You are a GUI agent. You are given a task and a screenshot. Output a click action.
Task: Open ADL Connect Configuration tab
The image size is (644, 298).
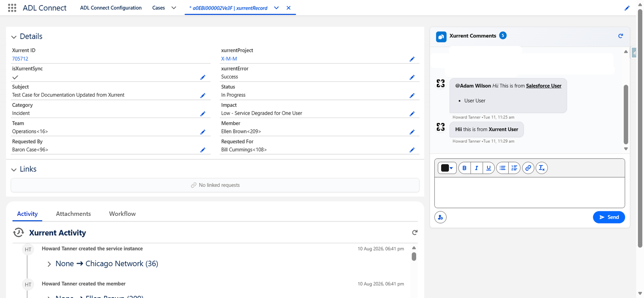tap(111, 8)
